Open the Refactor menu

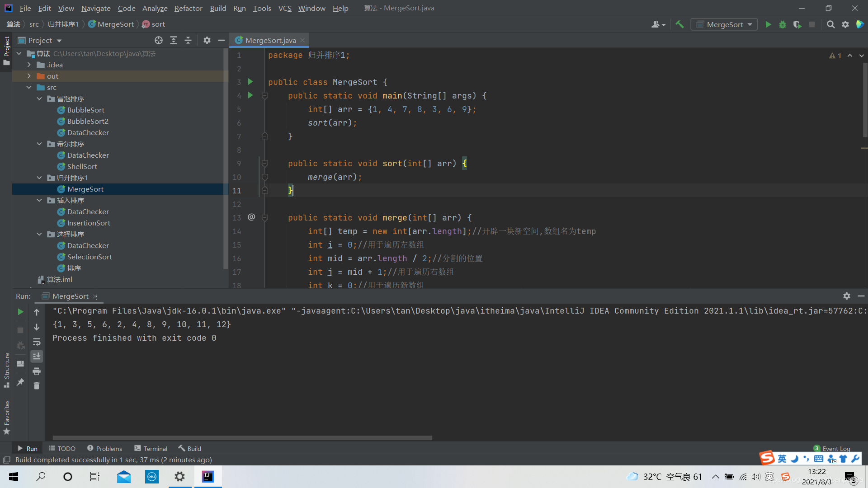pyautogui.click(x=188, y=8)
